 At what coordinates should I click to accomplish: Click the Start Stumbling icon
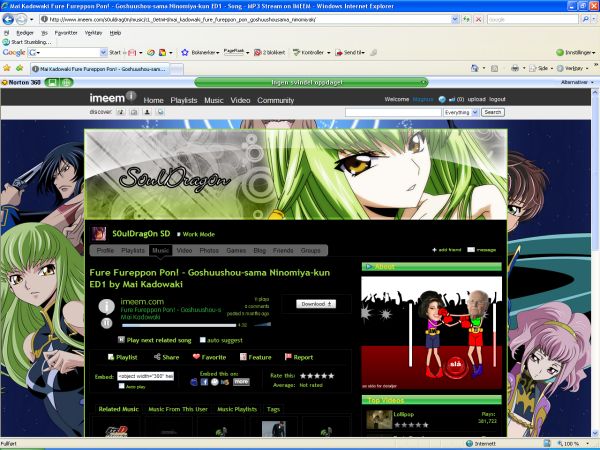tap(6, 42)
